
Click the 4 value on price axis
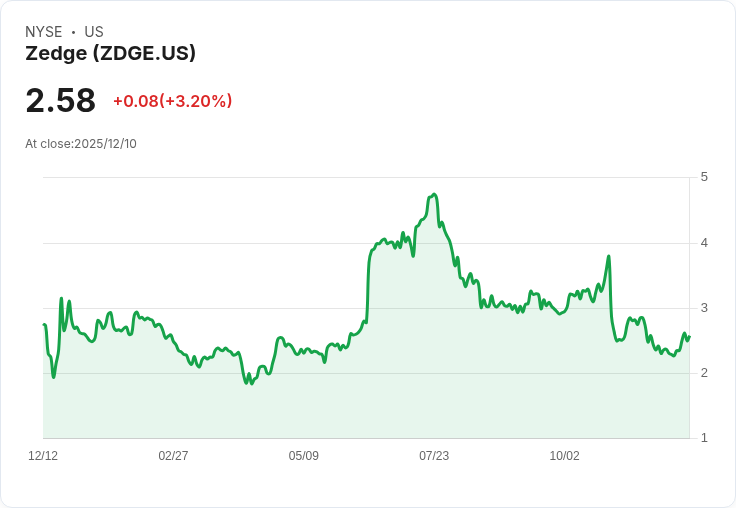[x=704, y=243]
